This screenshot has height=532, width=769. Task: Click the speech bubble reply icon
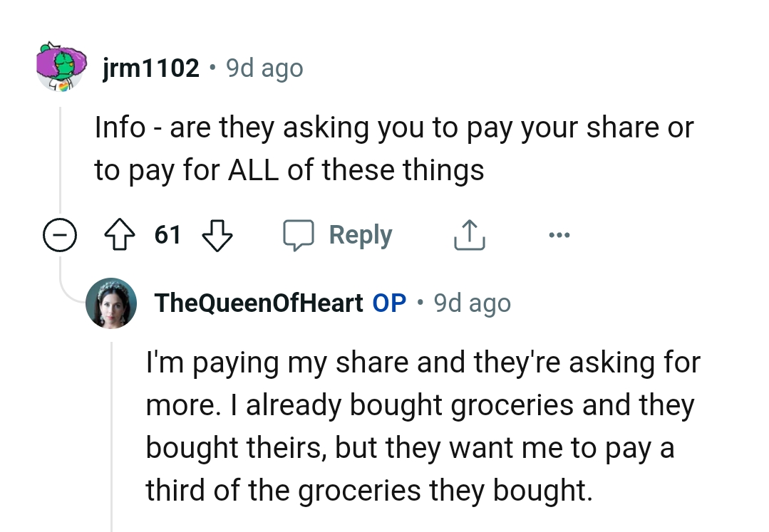[x=300, y=234]
